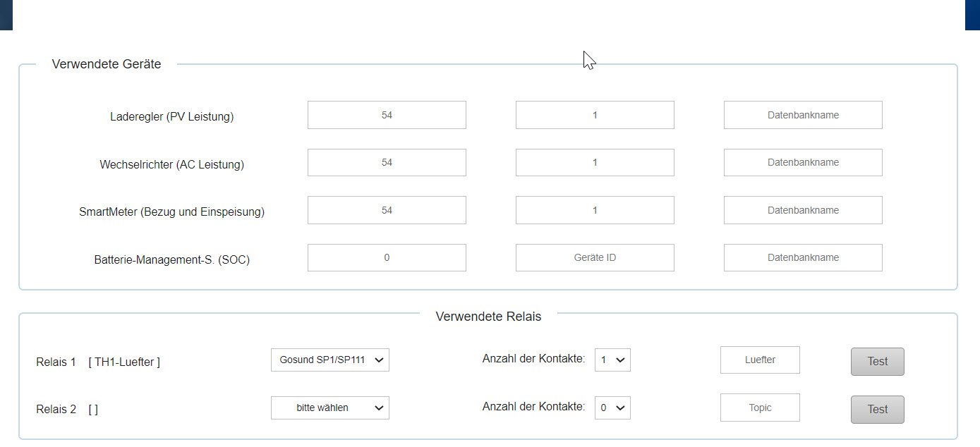Click Relais 1 Luefter topic field
The height and width of the screenshot is (447, 980).
click(x=760, y=360)
